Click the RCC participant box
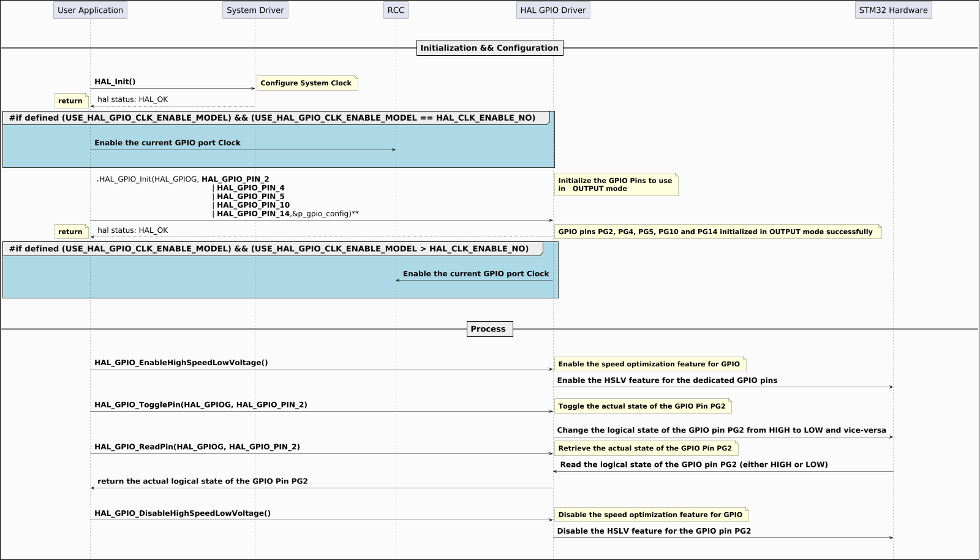Screen dimensions: 980x560 click(396, 10)
